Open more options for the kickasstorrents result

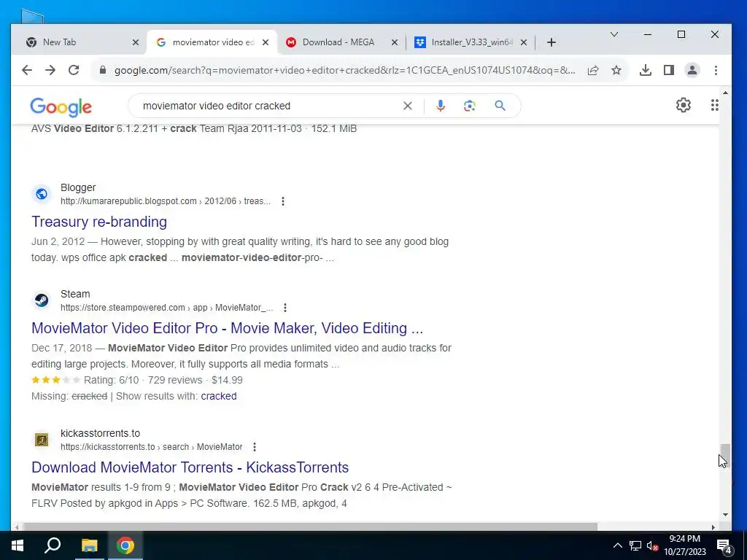[x=255, y=447]
